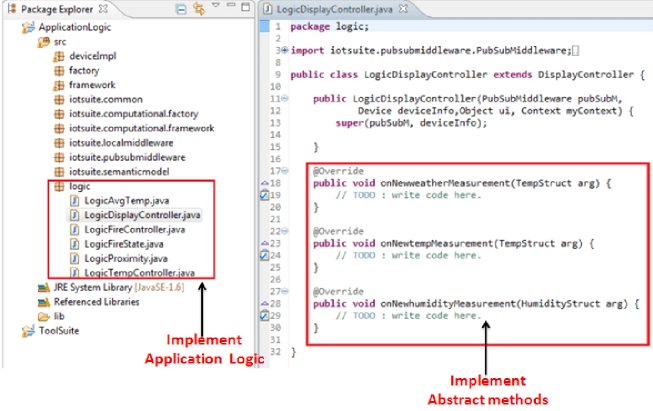
Task: Toggle Link with Editor in Package Explorer
Action: pyautogui.click(x=197, y=9)
